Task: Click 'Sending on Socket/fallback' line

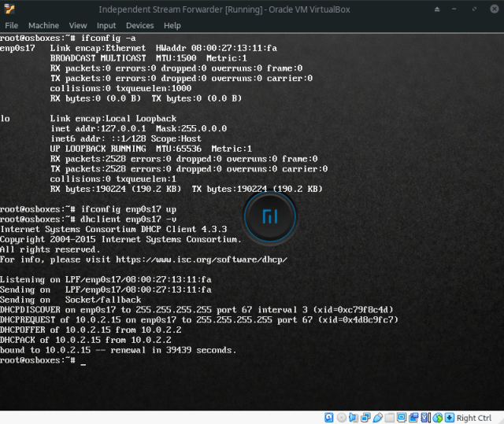Action: point(70,300)
